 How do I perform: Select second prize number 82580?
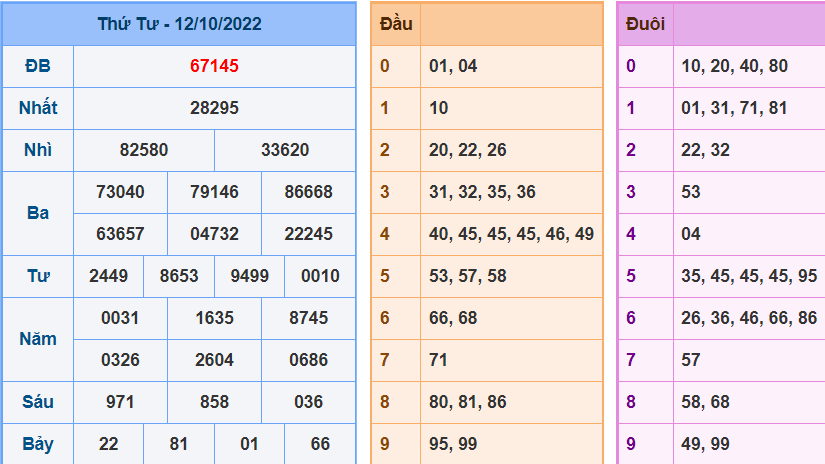(144, 150)
